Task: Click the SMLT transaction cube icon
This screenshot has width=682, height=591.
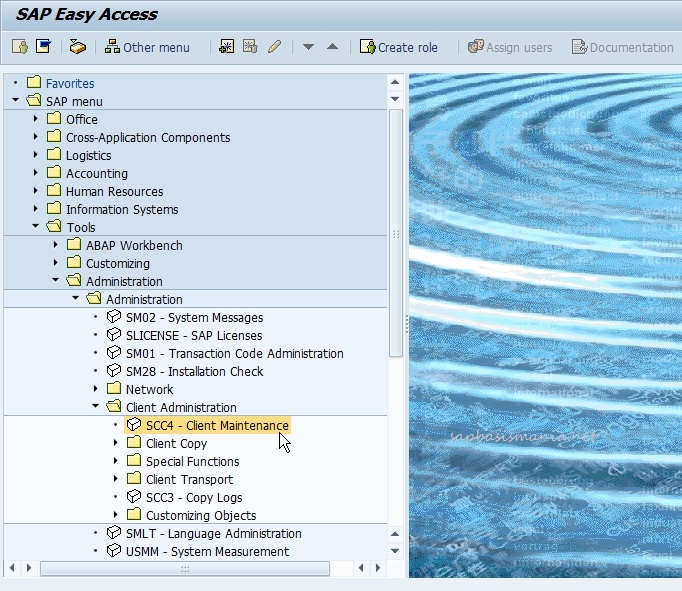Action: coord(114,532)
